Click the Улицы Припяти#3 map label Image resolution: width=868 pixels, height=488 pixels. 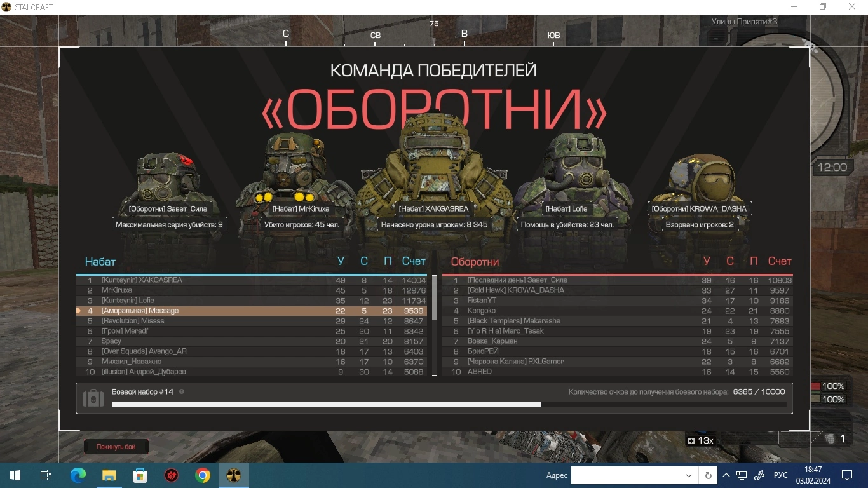tap(744, 22)
